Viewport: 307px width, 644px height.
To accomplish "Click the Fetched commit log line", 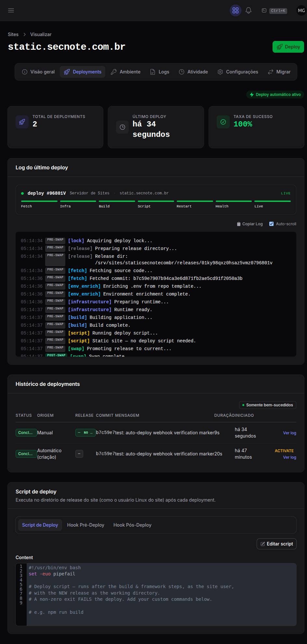I will click(156, 279).
